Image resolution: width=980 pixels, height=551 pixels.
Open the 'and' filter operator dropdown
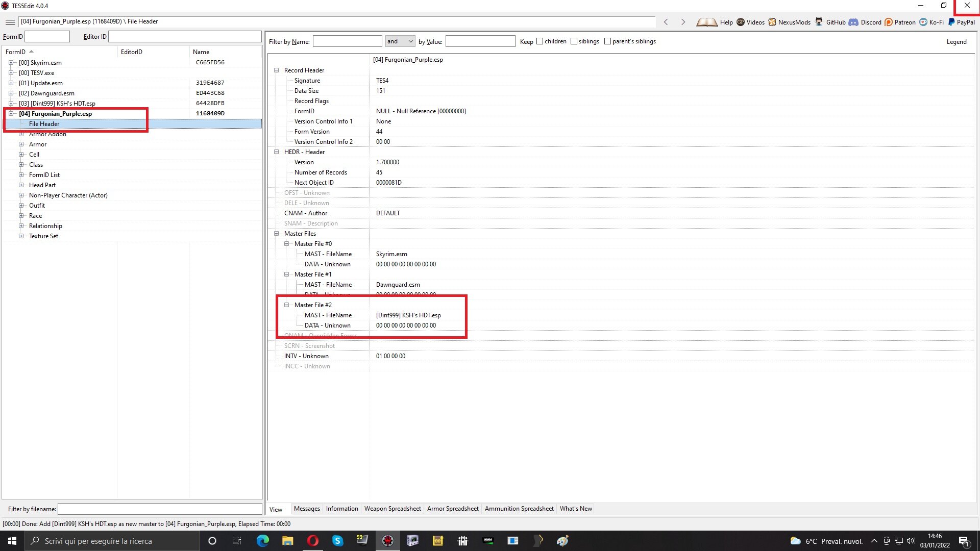click(400, 41)
